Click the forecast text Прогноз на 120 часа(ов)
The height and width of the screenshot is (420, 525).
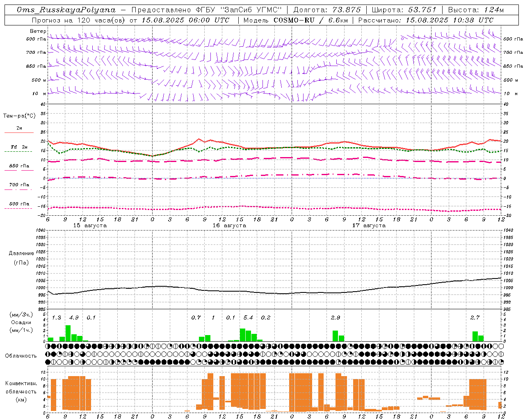pyautogui.click(x=79, y=20)
